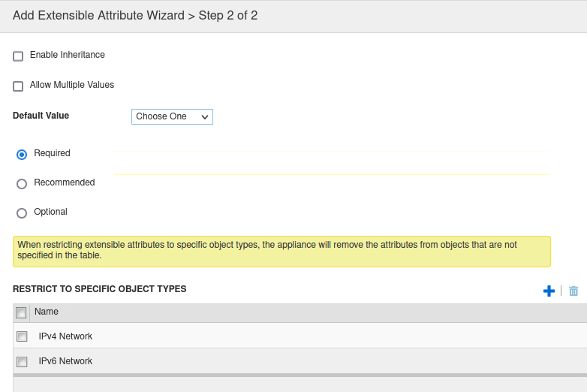Click the trash icon to delete object type
This screenshot has width=587, height=392.
pos(573,291)
